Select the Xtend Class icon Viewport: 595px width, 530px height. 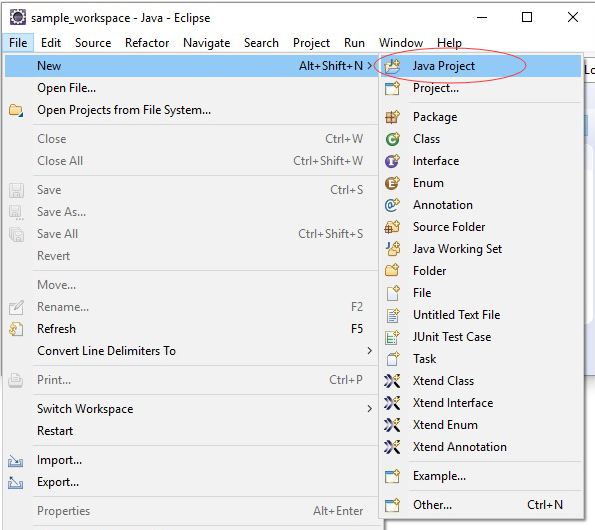(x=392, y=381)
